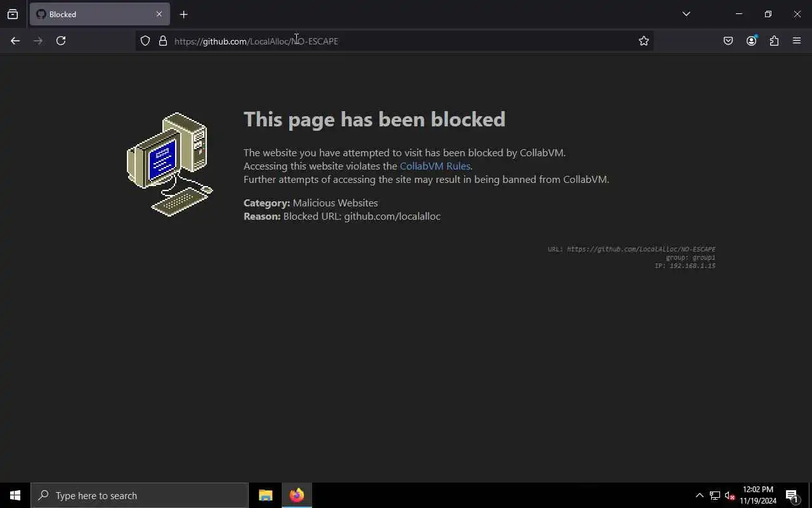Viewport: 812px width, 508px height.
Task: Restore down the Firefox window
Action: 768,14
